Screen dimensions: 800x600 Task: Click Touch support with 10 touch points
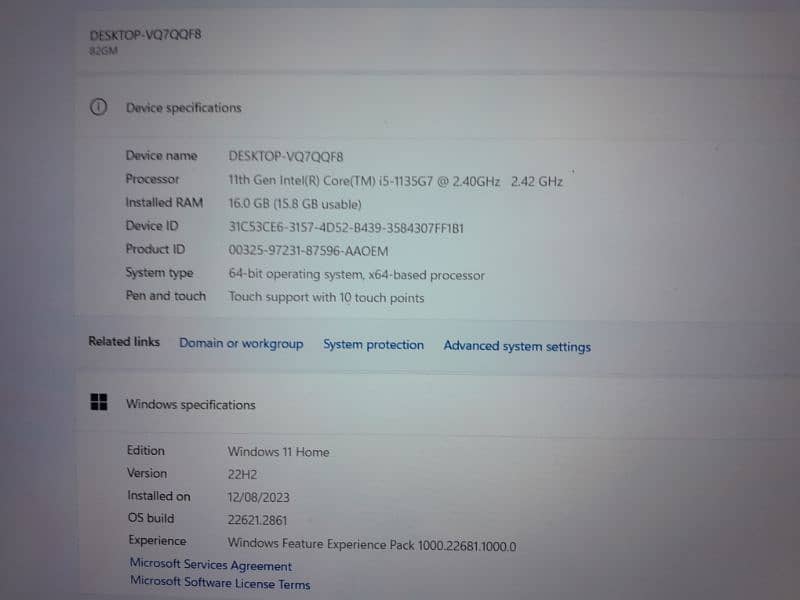click(x=326, y=297)
